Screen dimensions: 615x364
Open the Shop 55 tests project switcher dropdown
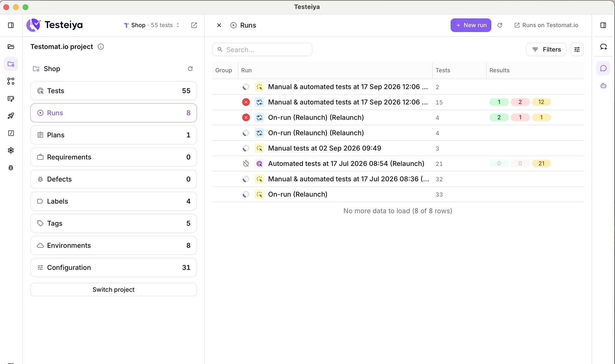pyautogui.click(x=152, y=25)
